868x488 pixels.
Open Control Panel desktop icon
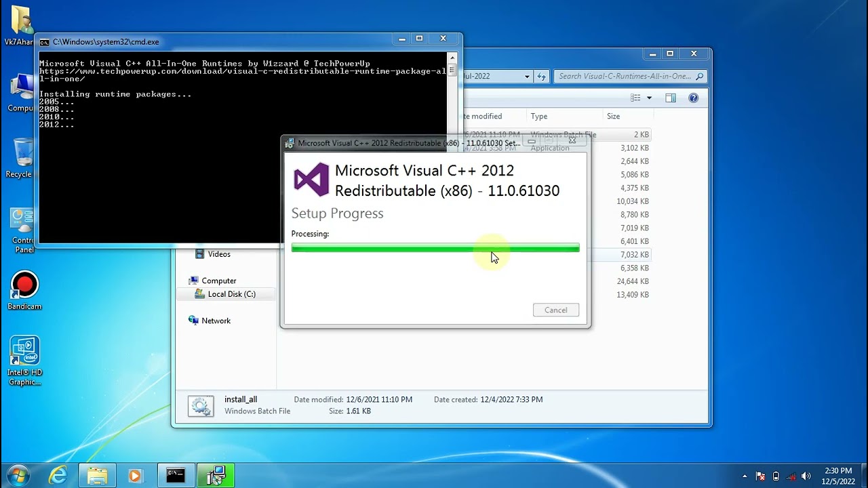(22, 230)
